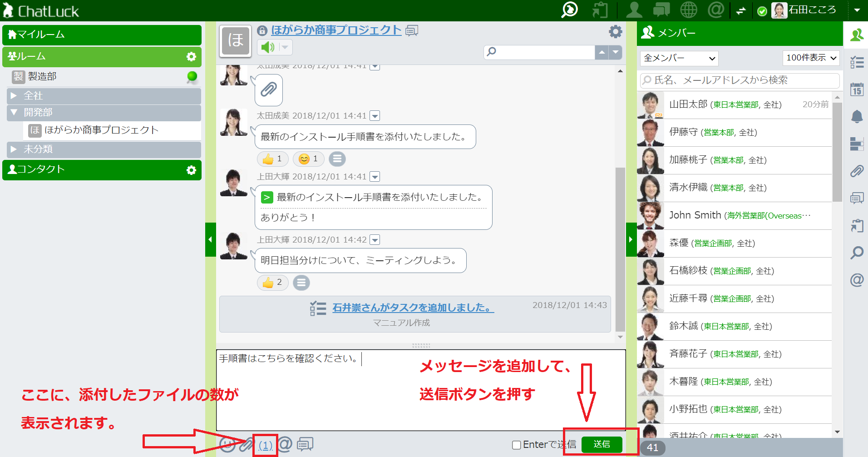Expand the 未分類 room group

pos(104,149)
